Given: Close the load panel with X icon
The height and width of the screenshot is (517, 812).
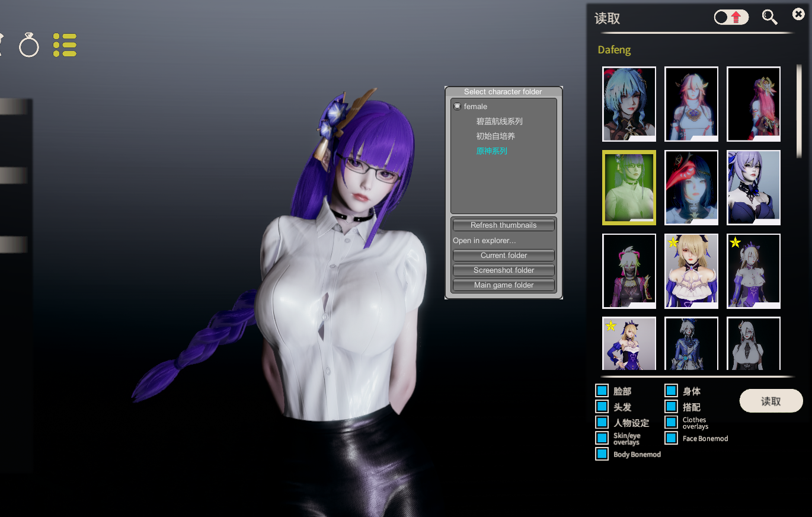Looking at the screenshot, I should click(798, 14).
